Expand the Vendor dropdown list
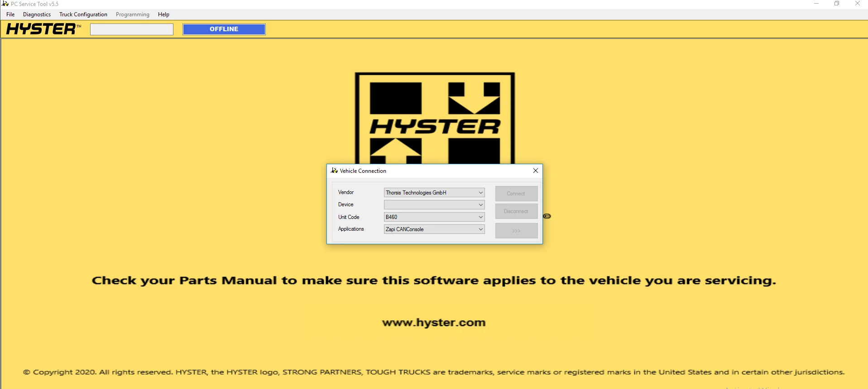 480,193
